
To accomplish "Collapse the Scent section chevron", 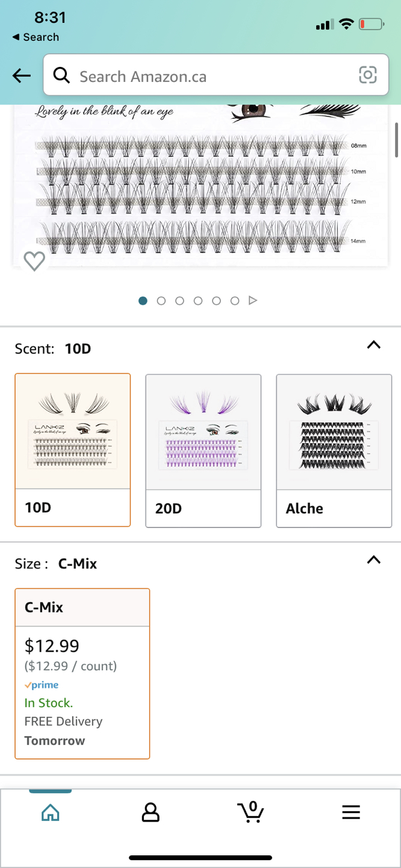I will pyautogui.click(x=374, y=345).
